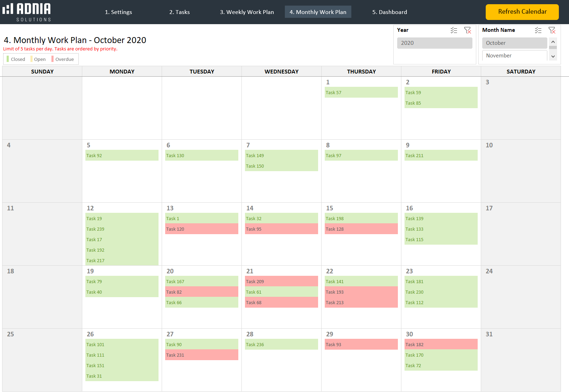Click the month slicer scrollbar thumb

coord(553,47)
